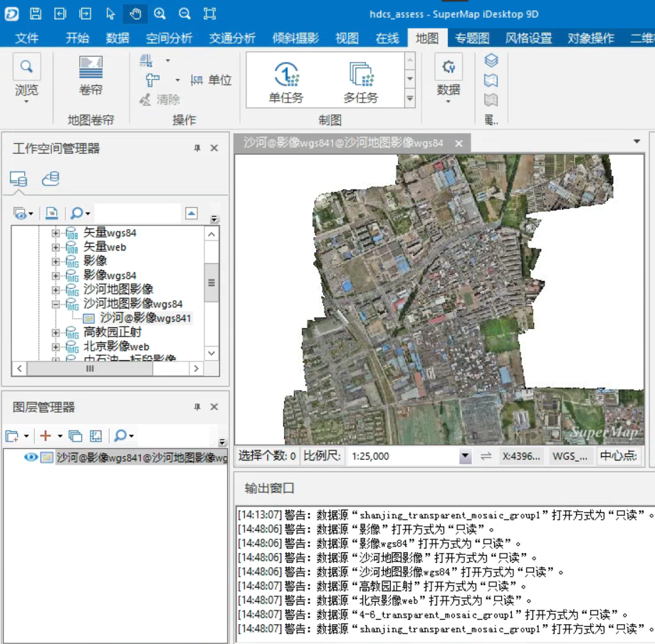Click the coordinate swap arrows icon

click(x=486, y=456)
